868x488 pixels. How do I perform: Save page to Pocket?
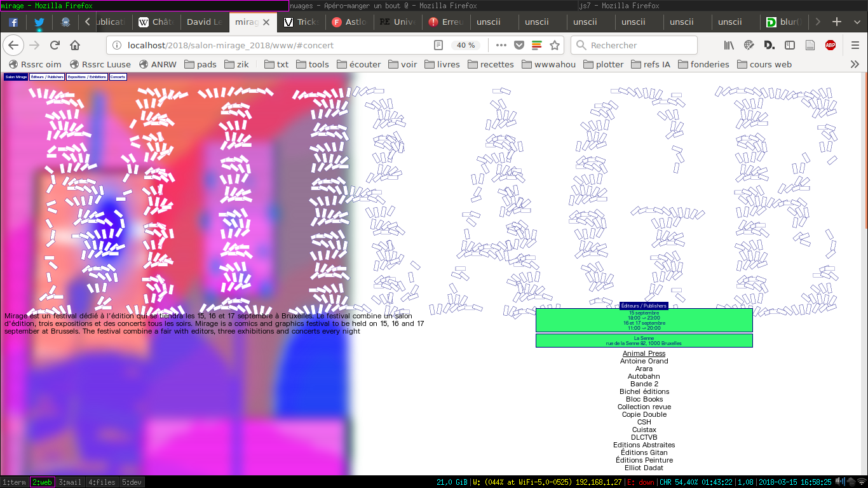[x=519, y=45]
